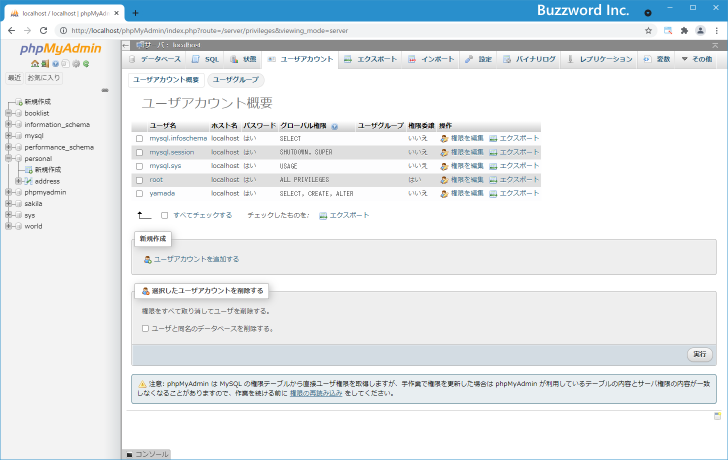The height and width of the screenshot is (460, 728).
Task: Click the お気に入り button in sidebar
Action: point(44,78)
